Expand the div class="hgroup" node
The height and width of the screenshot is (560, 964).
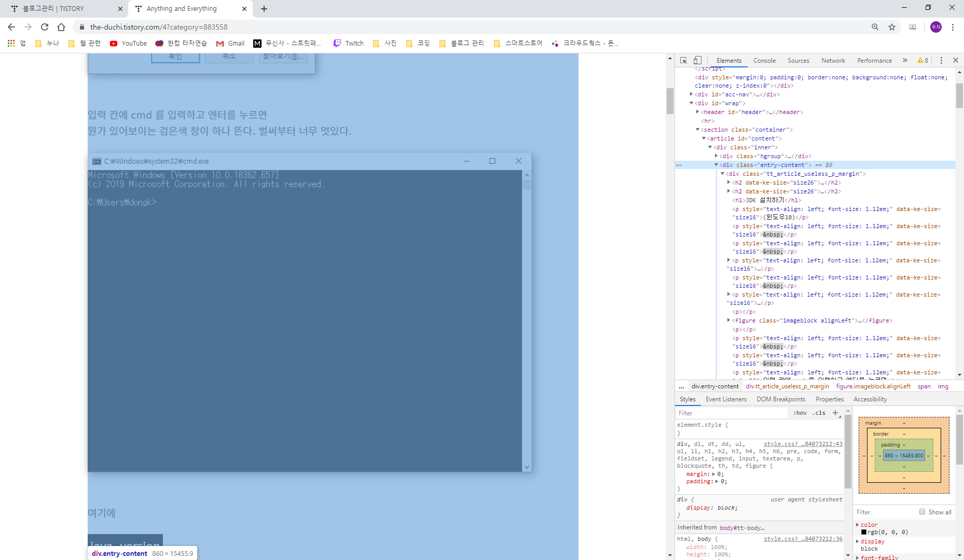click(x=717, y=156)
